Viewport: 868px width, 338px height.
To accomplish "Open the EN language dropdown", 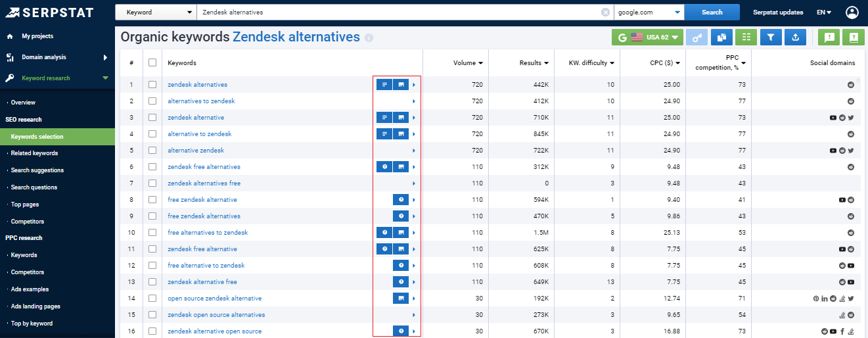I will (824, 12).
